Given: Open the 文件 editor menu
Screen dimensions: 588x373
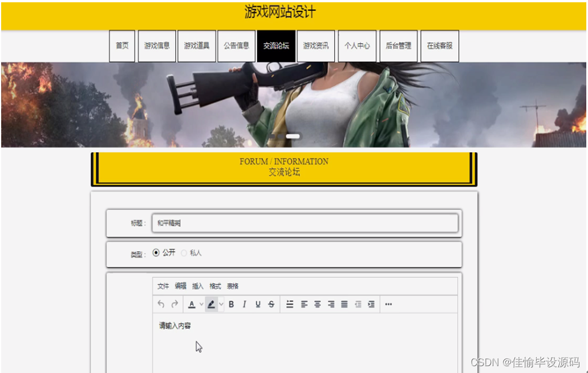Looking at the screenshot, I should pos(163,286).
